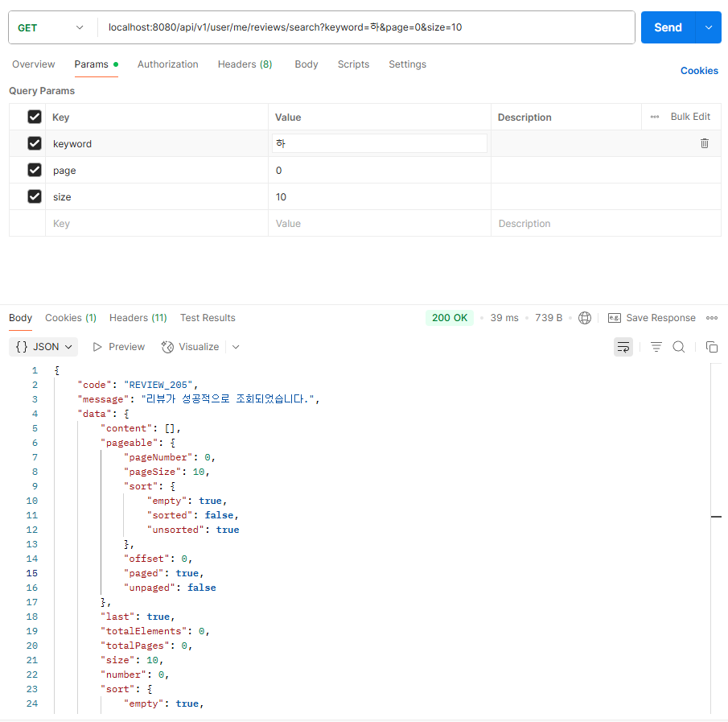The image size is (728, 722).
Task: Open the GET method dropdown
Action: [50, 28]
